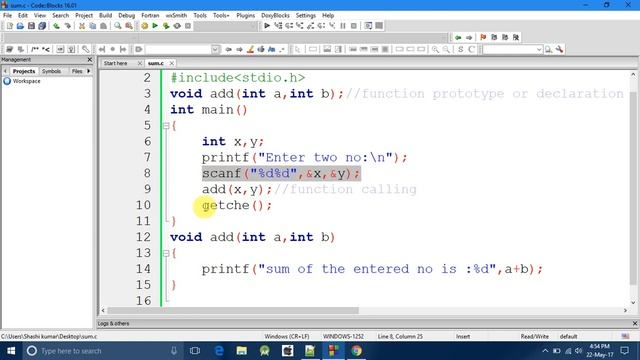Open the Build menu

point(105,15)
